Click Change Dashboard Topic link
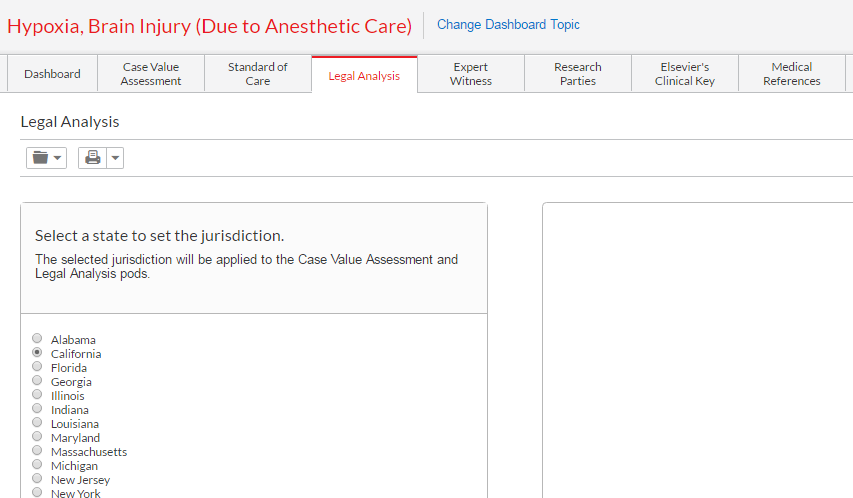 [508, 24]
